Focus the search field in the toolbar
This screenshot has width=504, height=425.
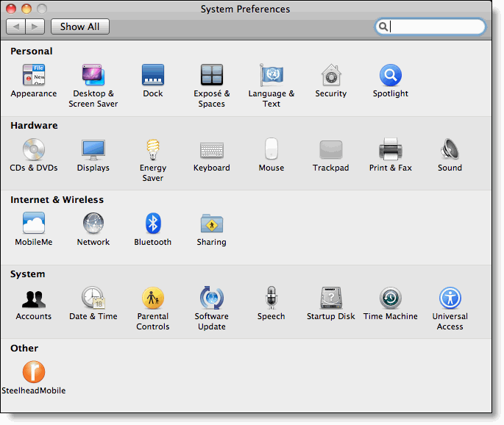(x=430, y=26)
